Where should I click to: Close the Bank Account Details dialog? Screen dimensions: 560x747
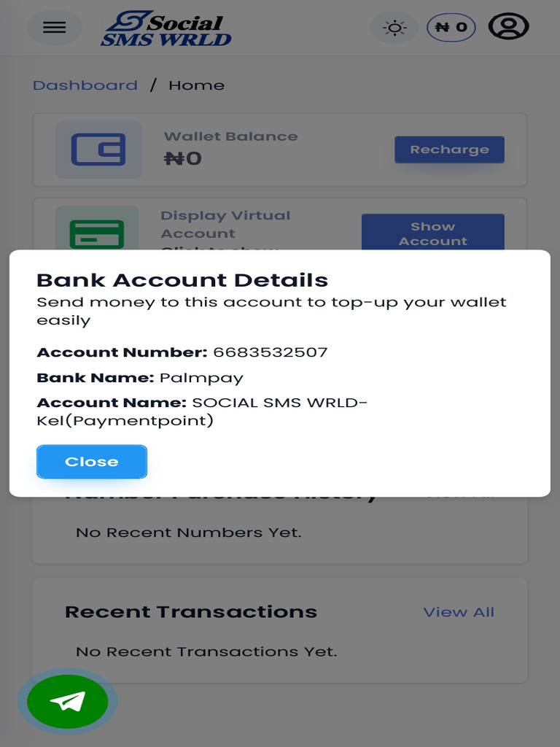coord(92,462)
